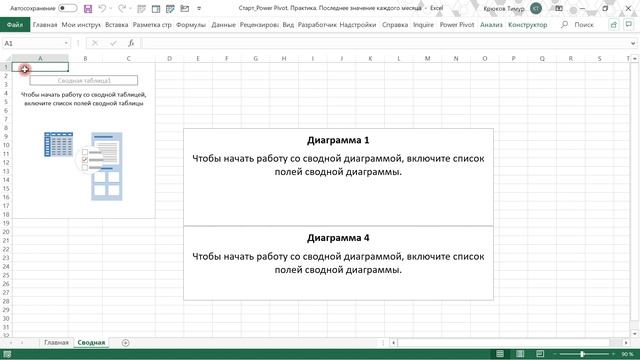Click inside the formula bar
Viewport: 640px width, 360px height.
coord(385,43)
